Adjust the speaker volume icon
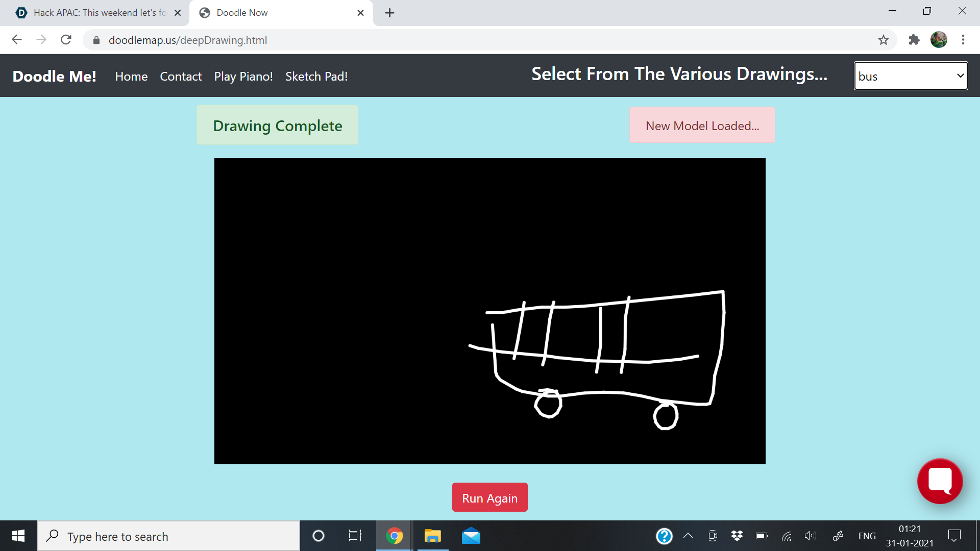Image resolution: width=980 pixels, height=551 pixels. coord(810,536)
